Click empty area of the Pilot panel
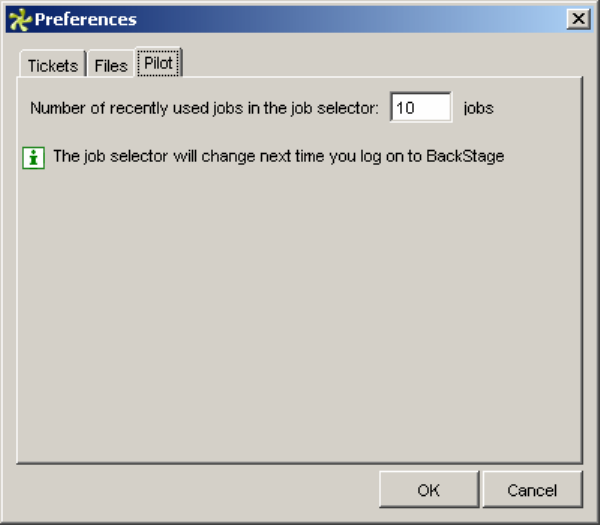 [300, 320]
